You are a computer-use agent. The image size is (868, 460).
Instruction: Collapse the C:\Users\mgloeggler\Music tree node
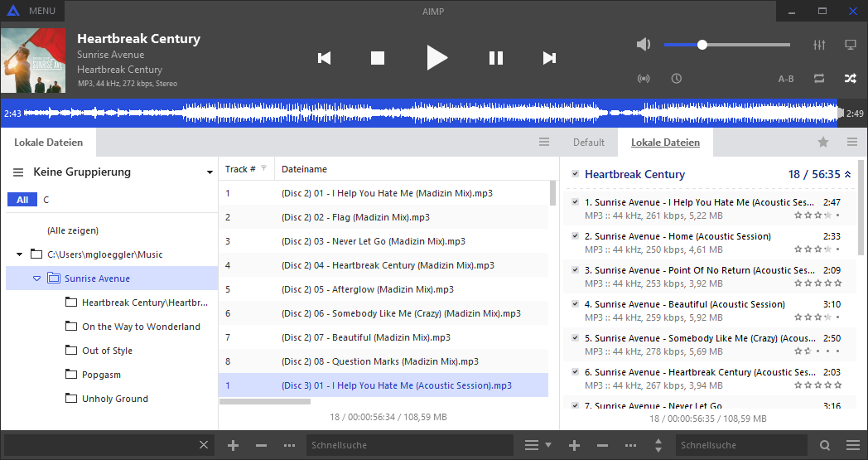20,254
